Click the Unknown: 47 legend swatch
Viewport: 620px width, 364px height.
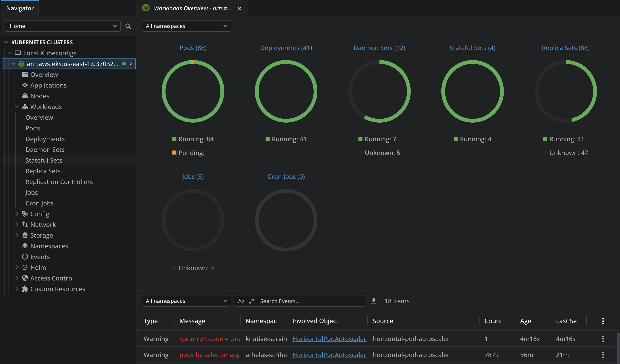[545, 153]
